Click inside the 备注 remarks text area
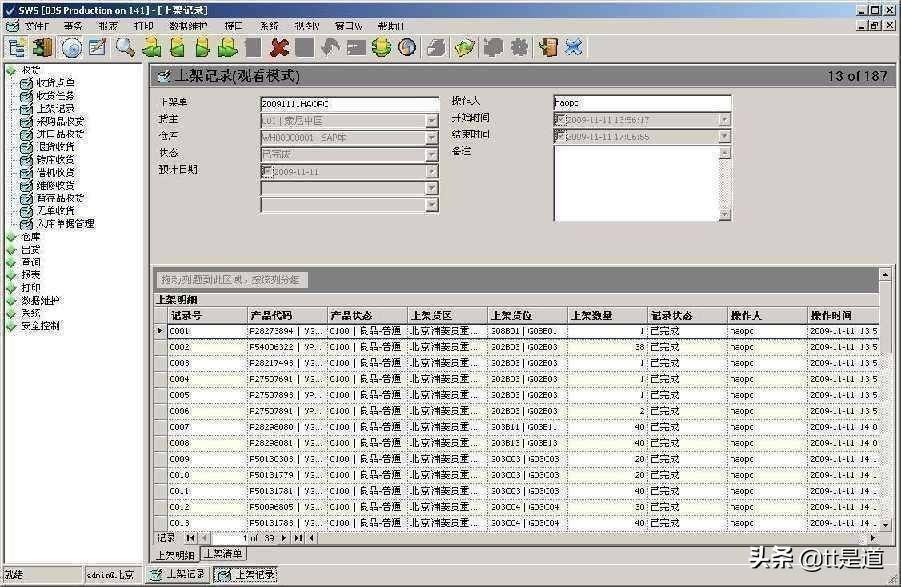The image size is (901, 587). coord(636,183)
